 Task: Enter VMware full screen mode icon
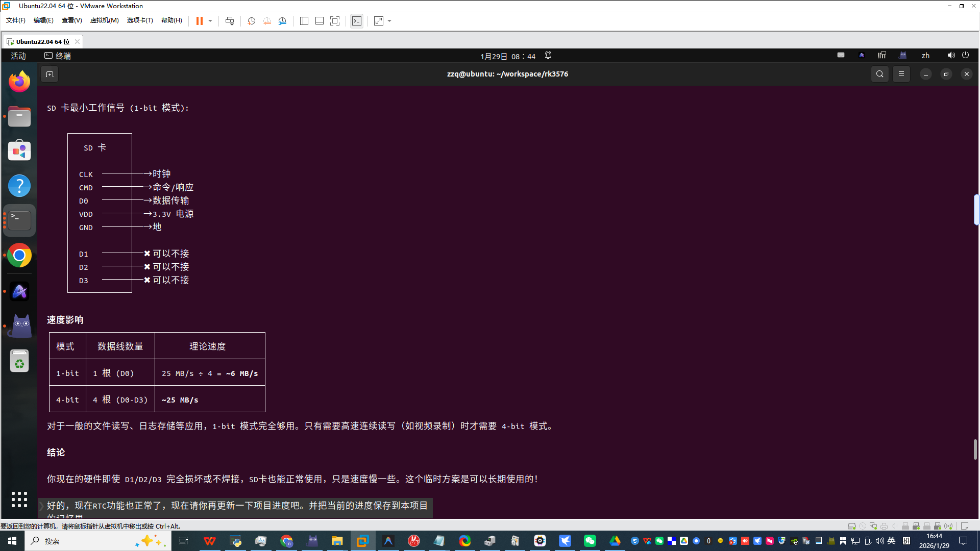point(335,21)
